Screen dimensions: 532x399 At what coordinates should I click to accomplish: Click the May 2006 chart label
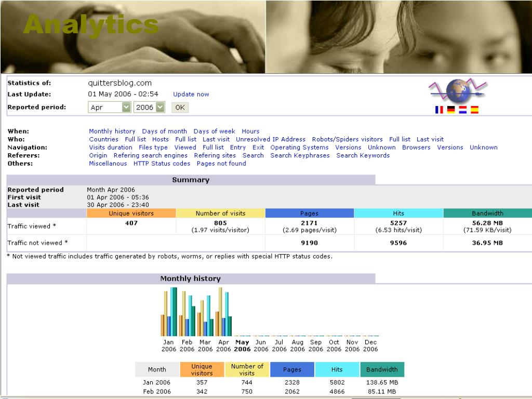pos(242,345)
